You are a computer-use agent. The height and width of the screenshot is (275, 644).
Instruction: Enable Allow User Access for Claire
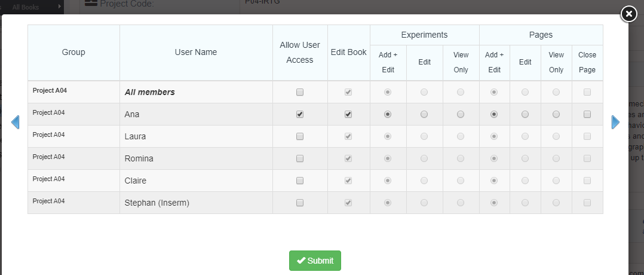pos(300,181)
